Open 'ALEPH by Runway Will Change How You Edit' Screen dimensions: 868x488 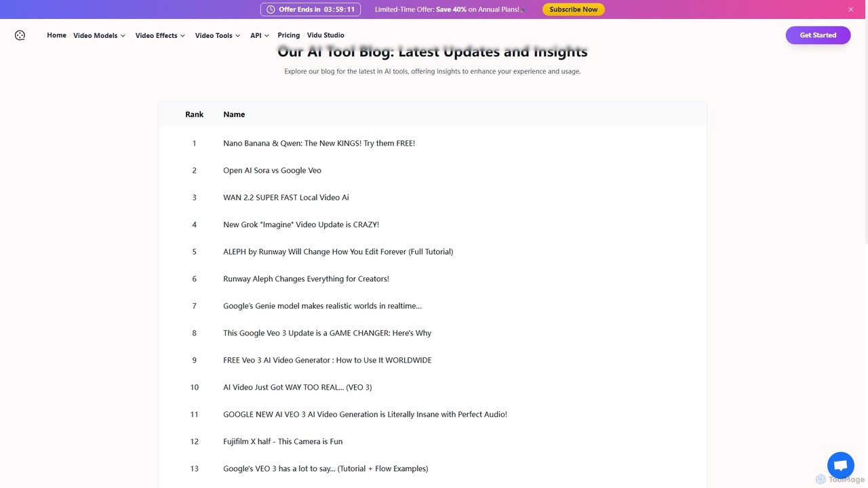338,251
